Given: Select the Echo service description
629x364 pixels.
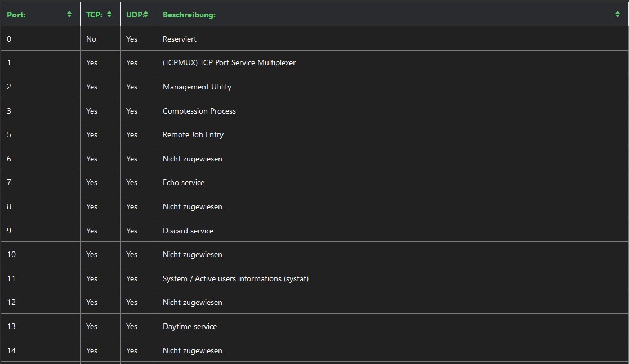Looking at the screenshot, I should [184, 182].
